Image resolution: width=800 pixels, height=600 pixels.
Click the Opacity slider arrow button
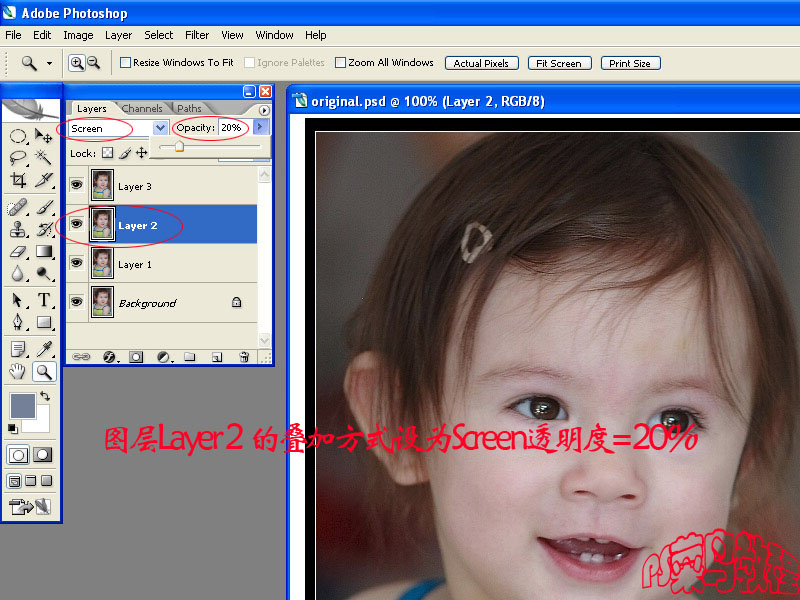coord(260,127)
